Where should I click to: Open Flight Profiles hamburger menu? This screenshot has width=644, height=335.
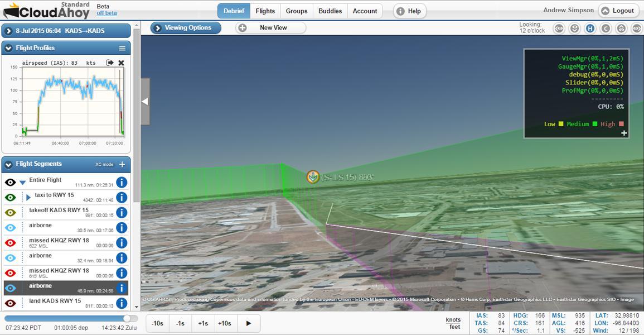coord(122,48)
